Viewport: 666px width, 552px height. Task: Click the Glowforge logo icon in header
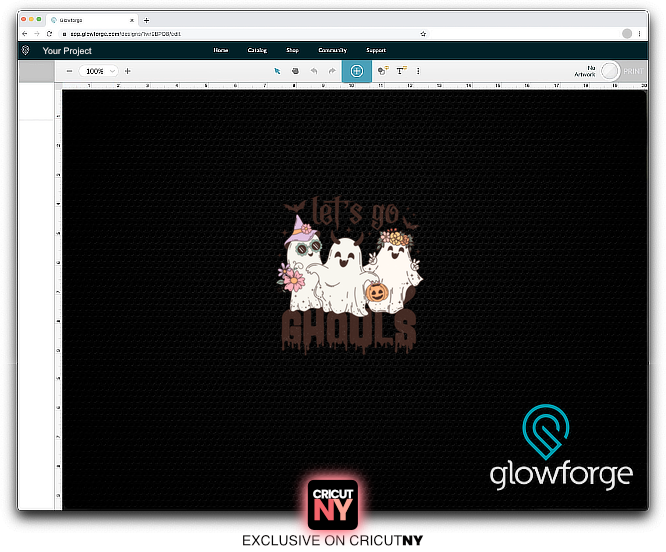pyautogui.click(x=25, y=51)
